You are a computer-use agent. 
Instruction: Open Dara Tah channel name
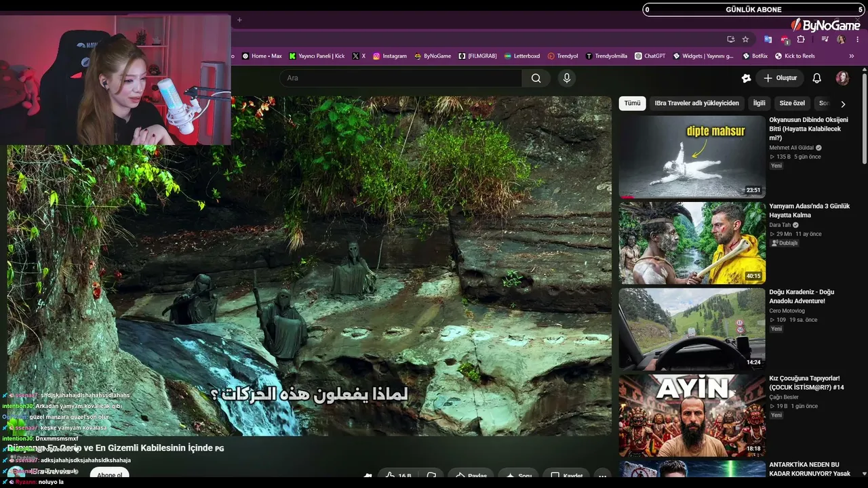pos(780,225)
